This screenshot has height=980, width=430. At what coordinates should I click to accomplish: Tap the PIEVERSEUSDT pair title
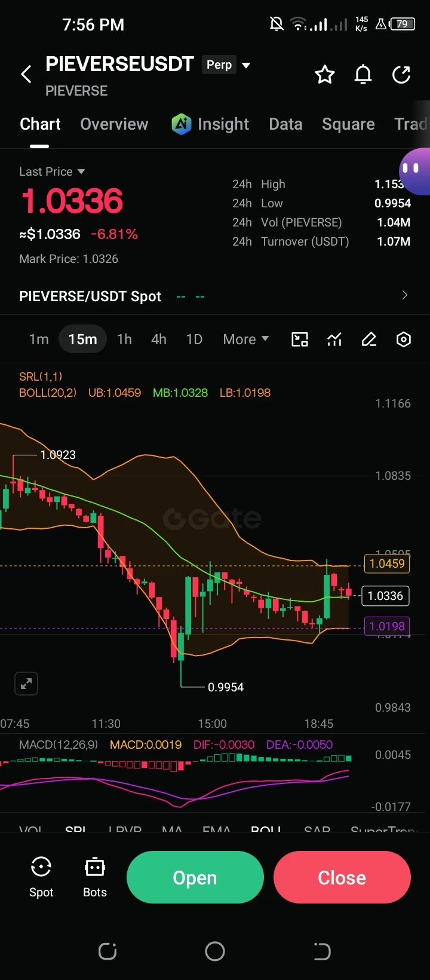[x=119, y=64]
